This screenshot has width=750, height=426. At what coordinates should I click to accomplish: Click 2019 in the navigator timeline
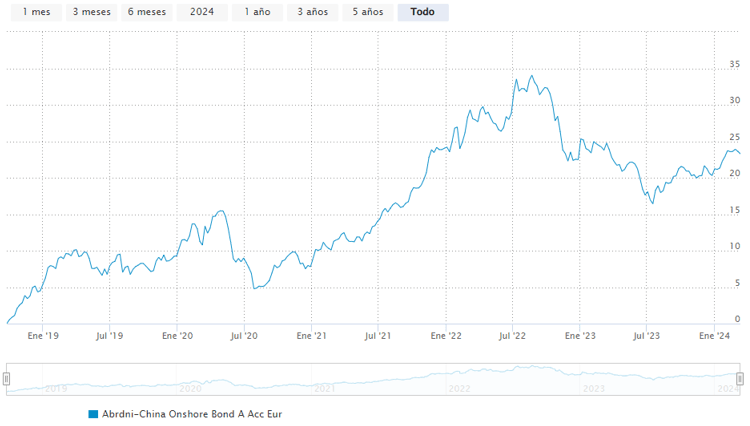click(x=55, y=388)
